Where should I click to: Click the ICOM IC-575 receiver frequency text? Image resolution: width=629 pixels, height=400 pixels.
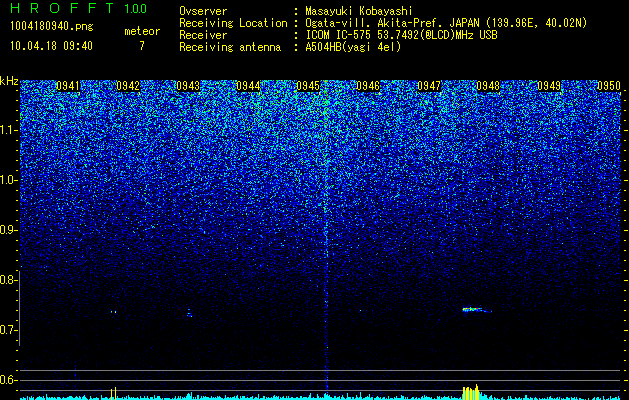click(x=401, y=35)
